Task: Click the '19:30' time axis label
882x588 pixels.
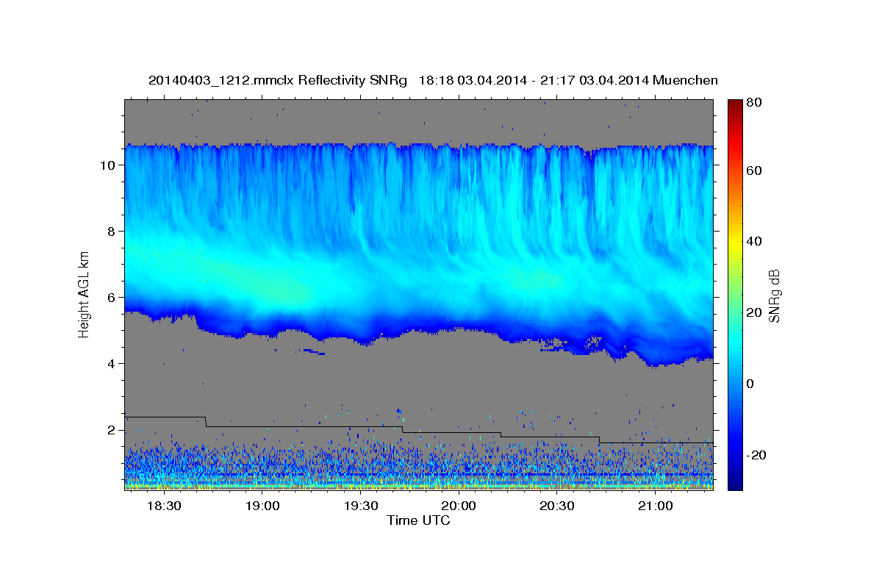Action: coord(361,506)
